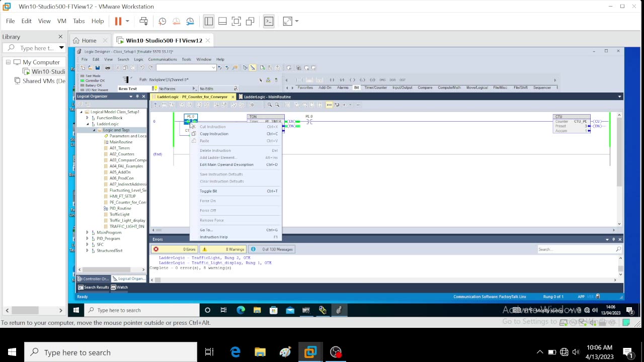Click the zoom in magnifier in routine toolbar

point(270,105)
